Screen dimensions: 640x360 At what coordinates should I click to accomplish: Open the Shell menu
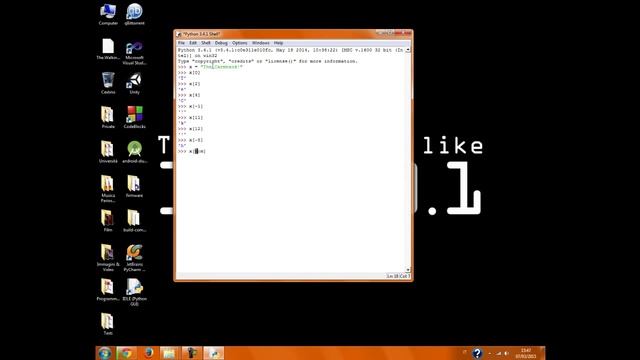pyautogui.click(x=206, y=43)
